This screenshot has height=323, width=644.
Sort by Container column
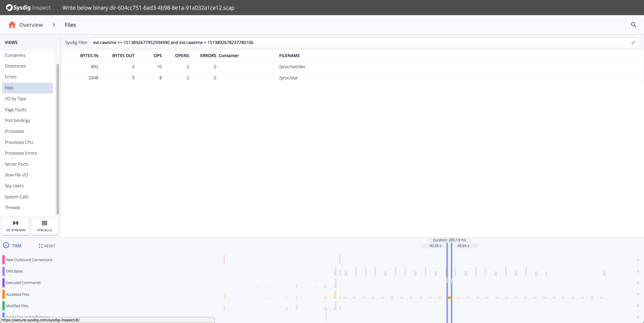coord(229,55)
